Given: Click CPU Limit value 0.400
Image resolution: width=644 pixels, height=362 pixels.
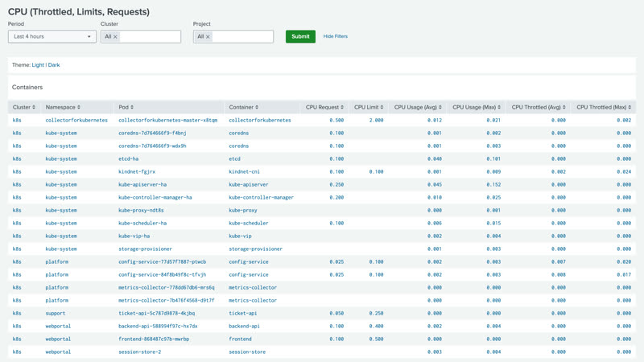Looking at the screenshot, I should pyautogui.click(x=376, y=327).
